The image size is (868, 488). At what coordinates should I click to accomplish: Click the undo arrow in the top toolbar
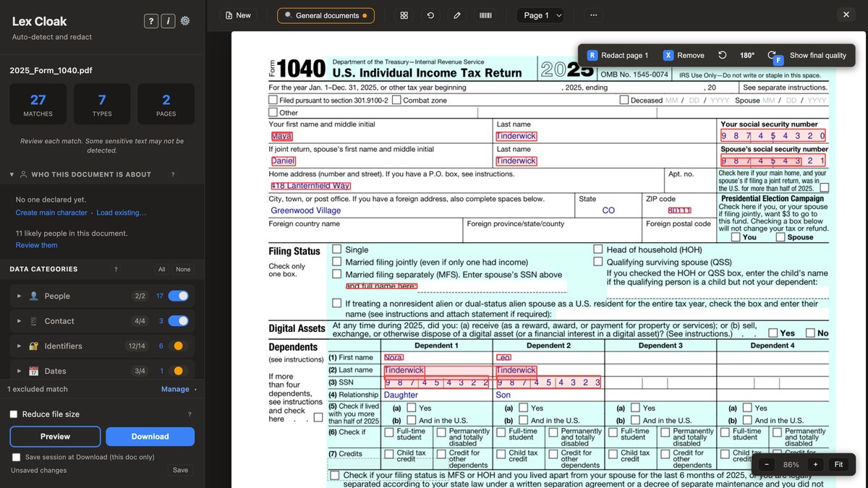click(x=430, y=15)
